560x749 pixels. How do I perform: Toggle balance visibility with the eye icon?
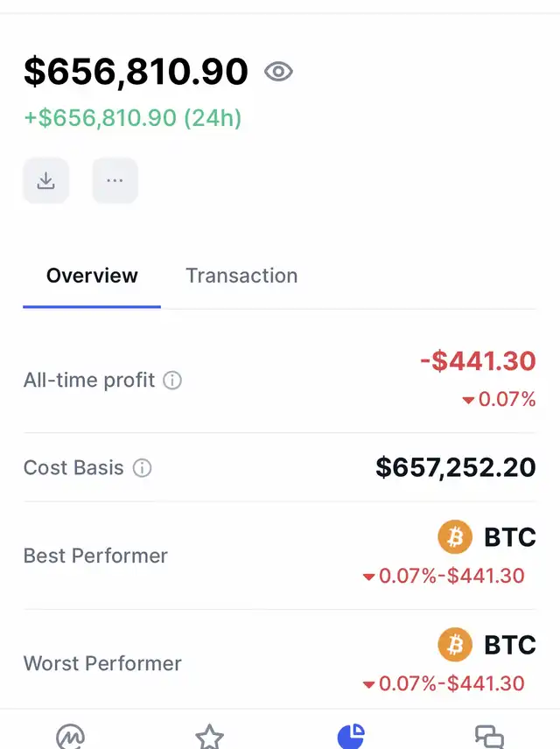click(278, 72)
